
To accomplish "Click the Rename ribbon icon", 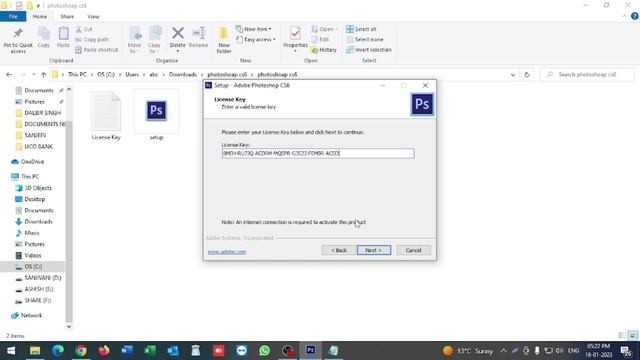I will coord(198,38).
